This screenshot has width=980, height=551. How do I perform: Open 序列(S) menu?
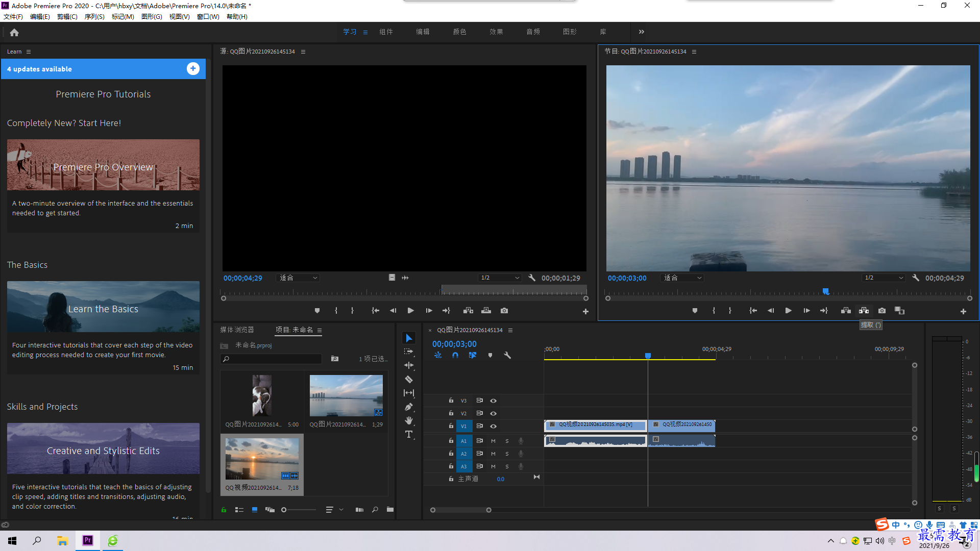(x=94, y=17)
